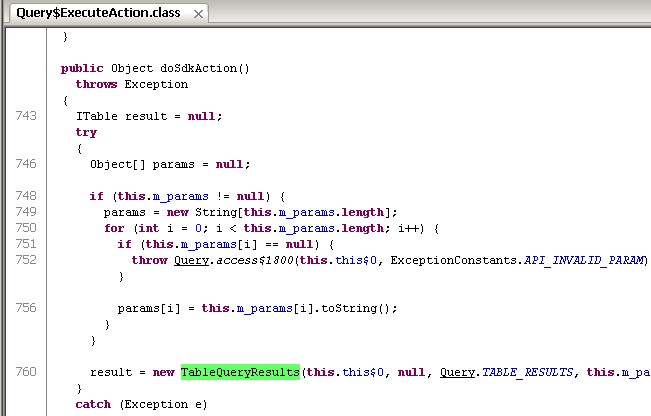Follow the highlighted TableQueryResults link

click(240, 372)
